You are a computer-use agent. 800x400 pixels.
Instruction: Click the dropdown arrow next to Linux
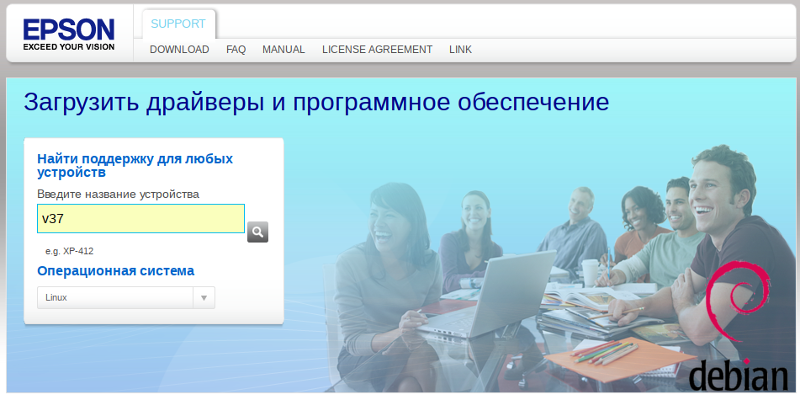(204, 297)
